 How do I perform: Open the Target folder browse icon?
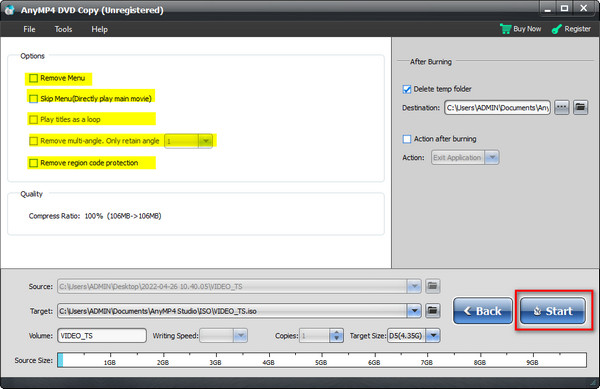[x=432, y=311]
